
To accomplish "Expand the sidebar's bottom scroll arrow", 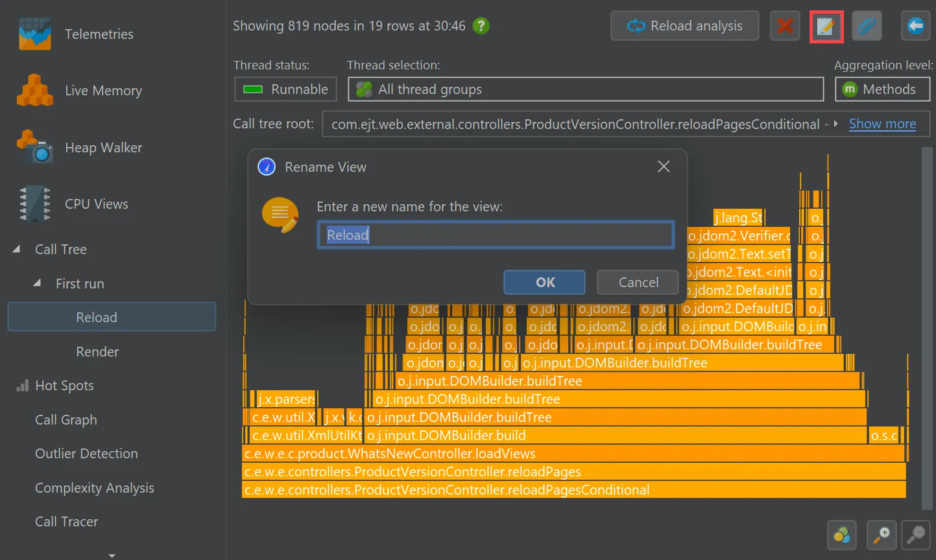I will 112,555.
